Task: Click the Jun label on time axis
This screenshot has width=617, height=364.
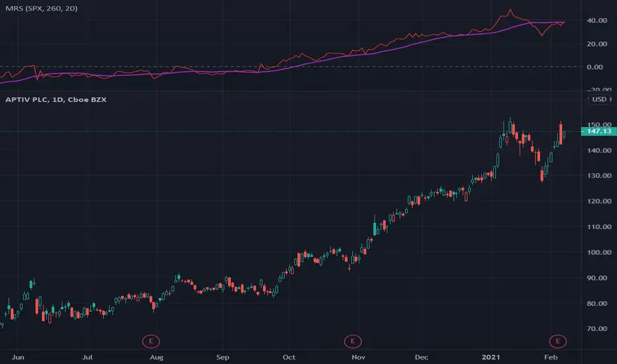Action: 18,357
